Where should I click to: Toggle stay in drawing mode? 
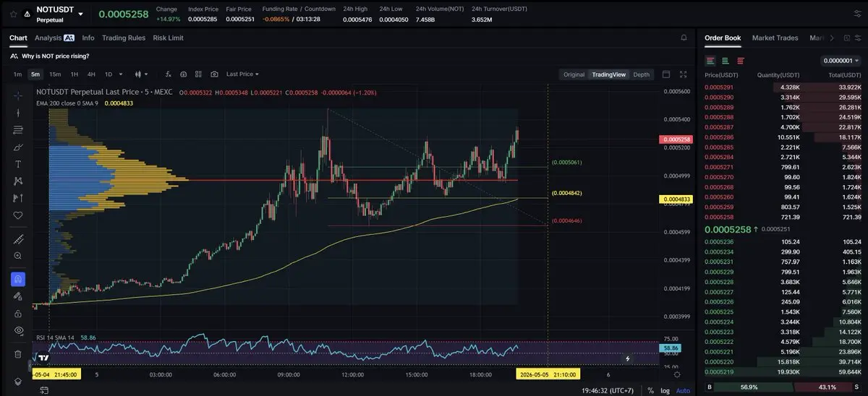pyautogui.click(x=18, y=296)
